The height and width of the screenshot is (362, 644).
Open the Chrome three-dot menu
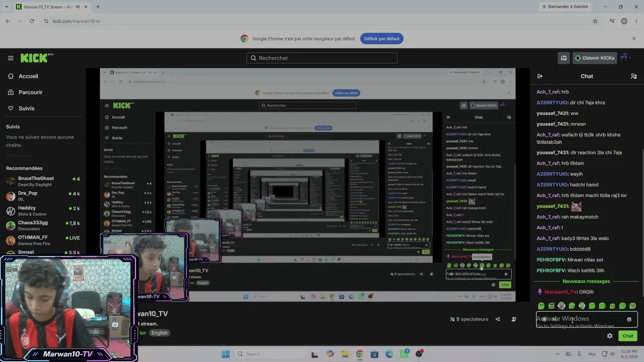pos(635,21)
